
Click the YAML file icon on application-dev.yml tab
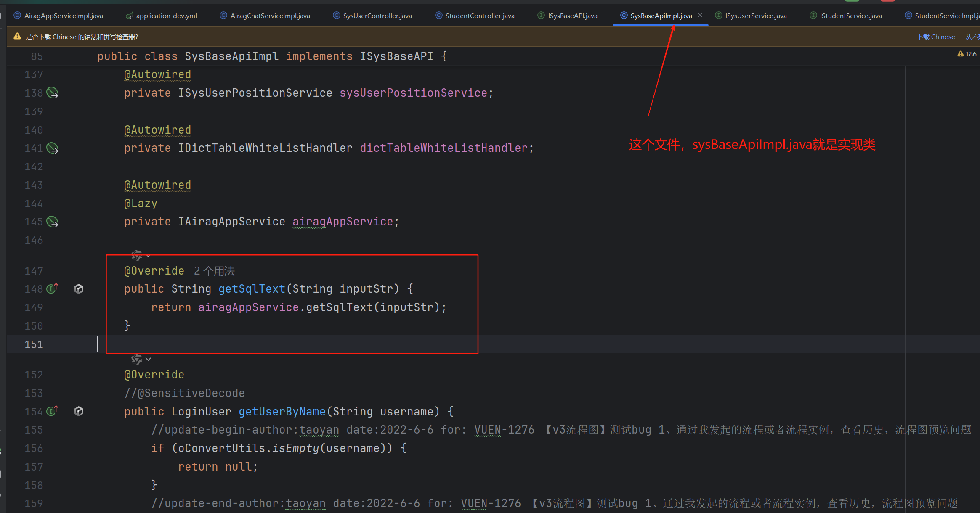129,15
